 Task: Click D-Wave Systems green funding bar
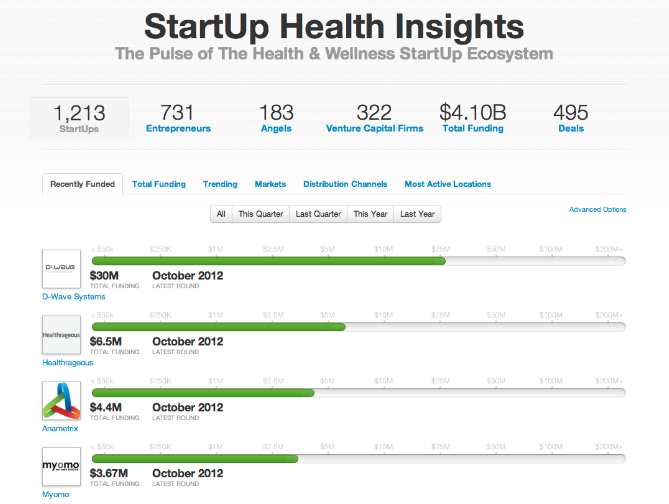(x=268, y=260)
